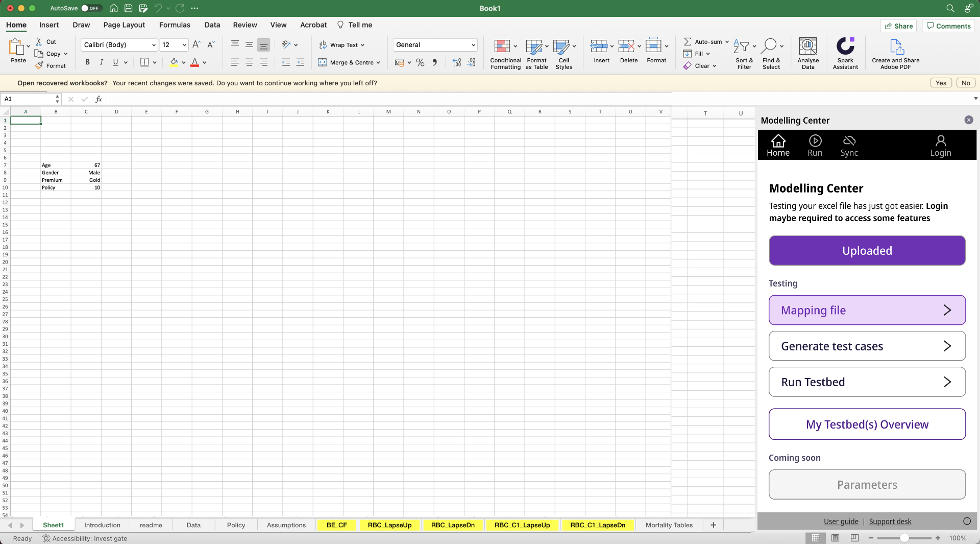Expand the Merge & Centre dropdown arrow
980x544 pixels.
point(378,63)
